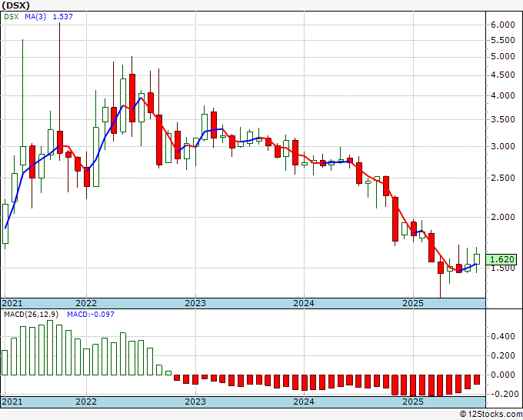Click the 0.200 MACD axis label
This screenshot has width=523, height=420.
click(503, 355)
